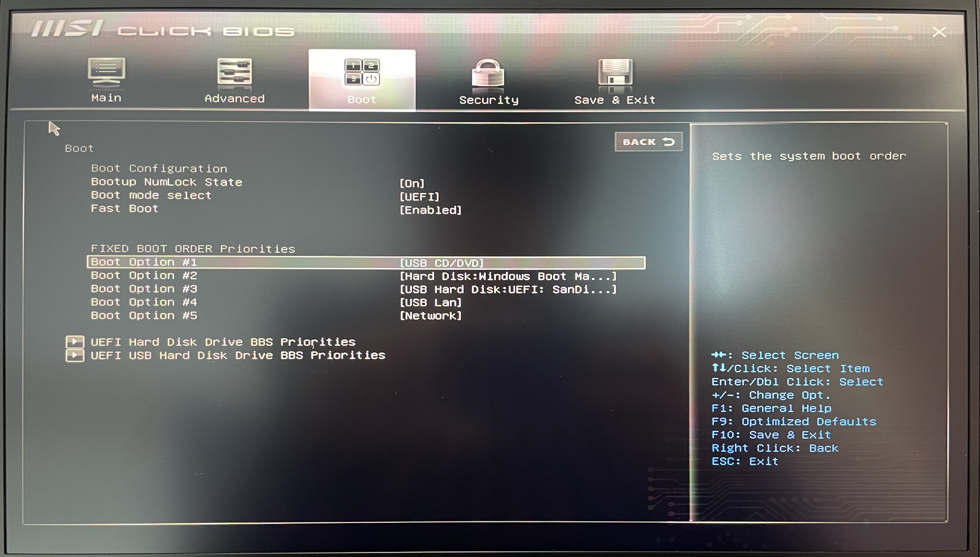Select the Boot Option #4 row label

coord(144,302)
